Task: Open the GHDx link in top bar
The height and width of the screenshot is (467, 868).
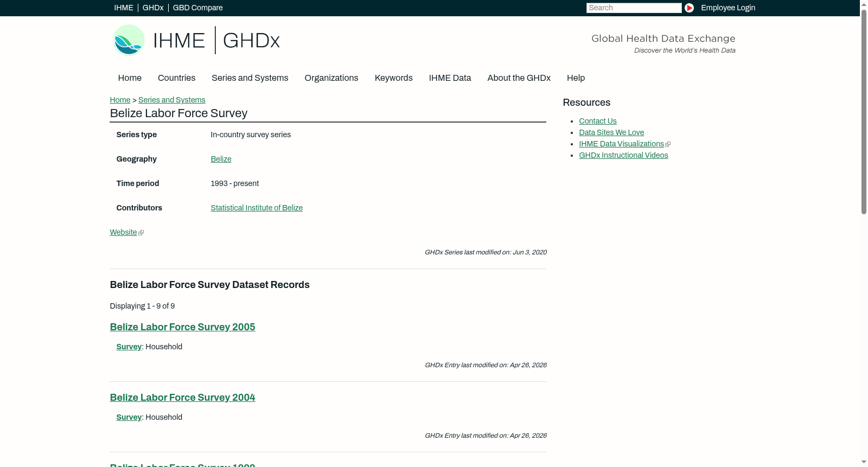Action: [153, 8]
